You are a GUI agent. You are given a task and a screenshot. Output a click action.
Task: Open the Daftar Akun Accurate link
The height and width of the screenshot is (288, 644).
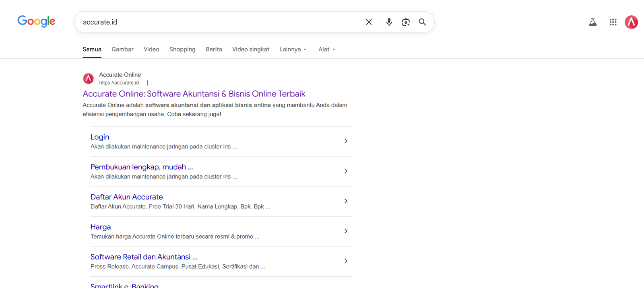point(127,197)
